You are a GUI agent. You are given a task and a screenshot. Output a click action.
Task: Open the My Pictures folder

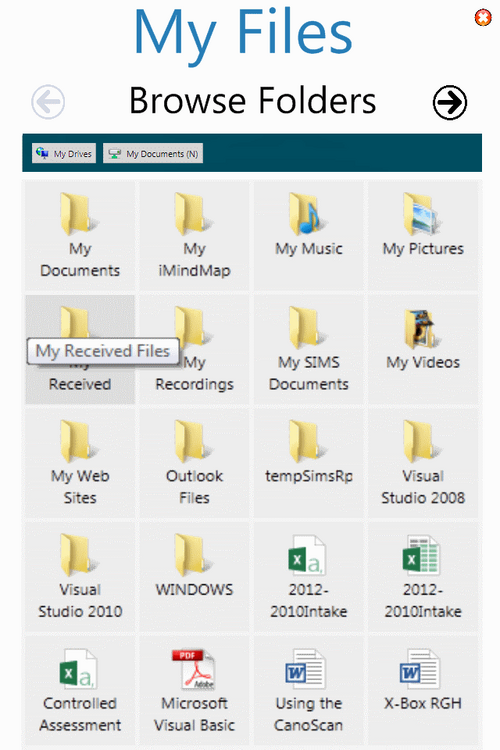click(423, 235)
